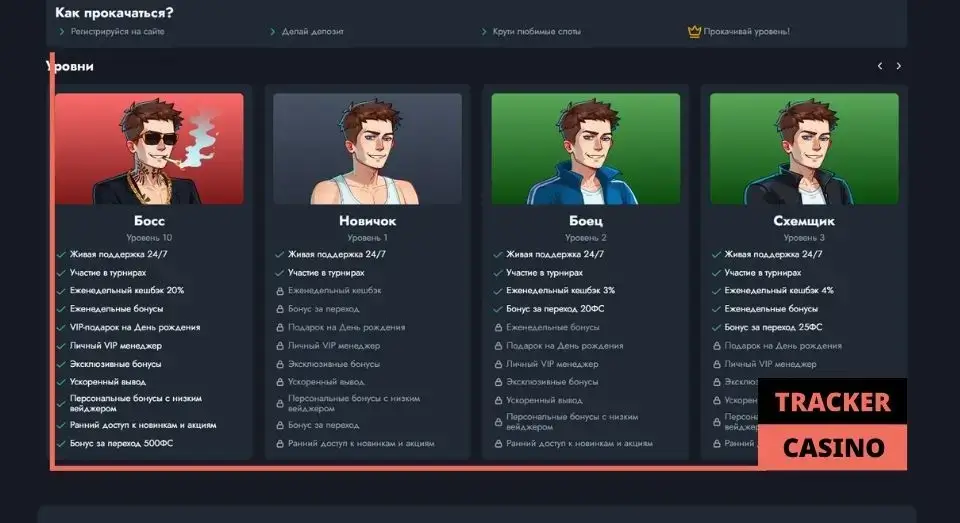The width and height of the screenshot is (960, 523).
Task: Click the crown icon beside Прокачивай уровень
Action: (694, 31)
